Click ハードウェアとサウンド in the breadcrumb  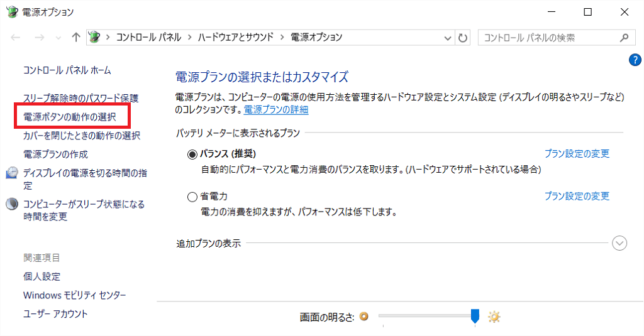coord(235,37)
